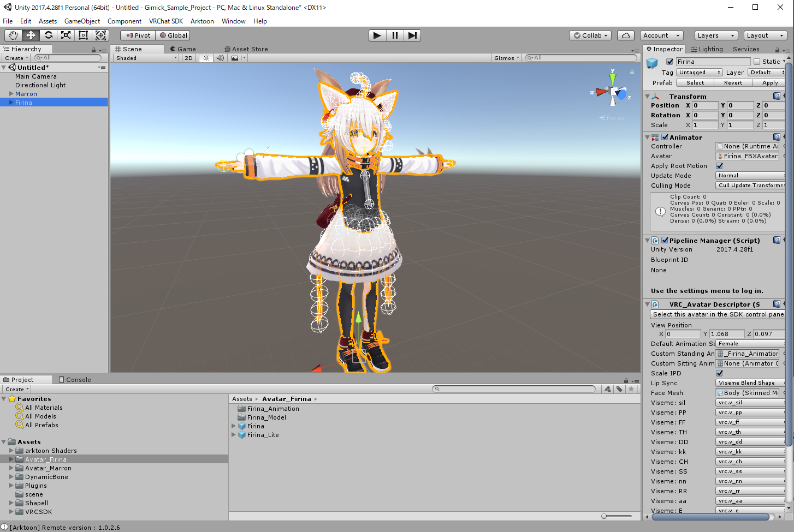This screenshot has height=532, width=794.
Task: Uncheck Apply Root Motion checkbox
Action: 720,166
